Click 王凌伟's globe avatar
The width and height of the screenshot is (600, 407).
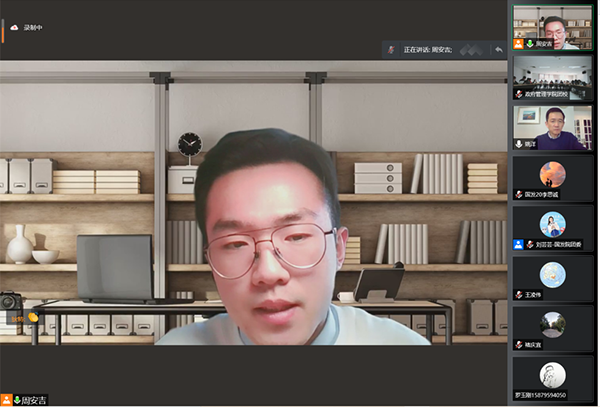[552, 275]
